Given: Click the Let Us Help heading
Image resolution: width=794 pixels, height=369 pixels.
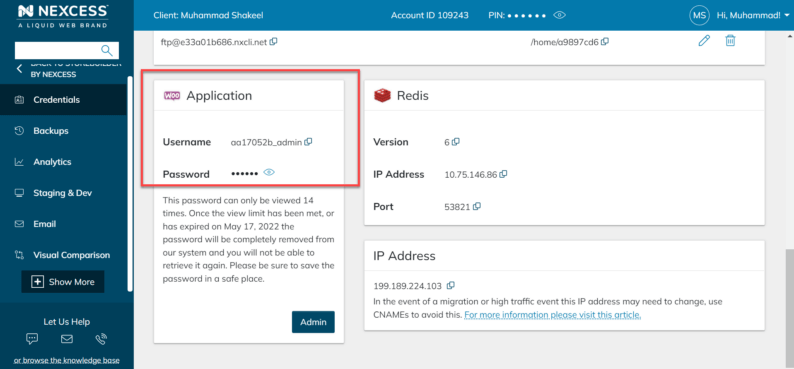Looking at the screenshot, I should click(66, 321).
